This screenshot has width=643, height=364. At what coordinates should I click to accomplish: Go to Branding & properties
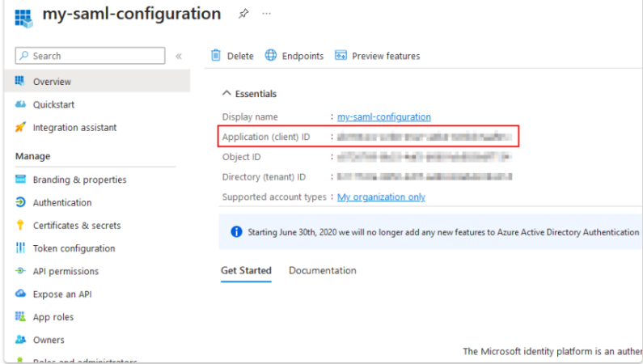[x=79, y=180]
